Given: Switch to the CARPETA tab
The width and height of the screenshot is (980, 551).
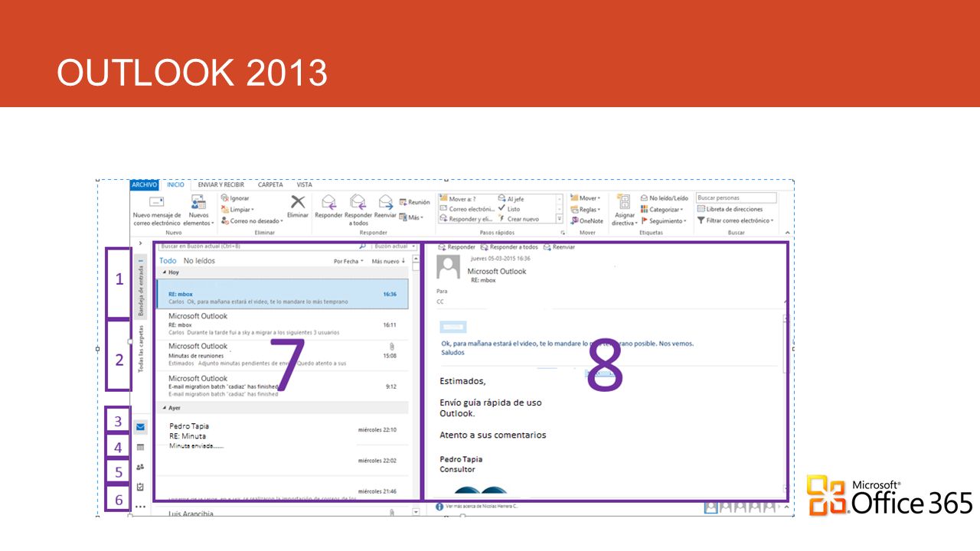Looking at the screenshot, I should [x=270, y=184].
